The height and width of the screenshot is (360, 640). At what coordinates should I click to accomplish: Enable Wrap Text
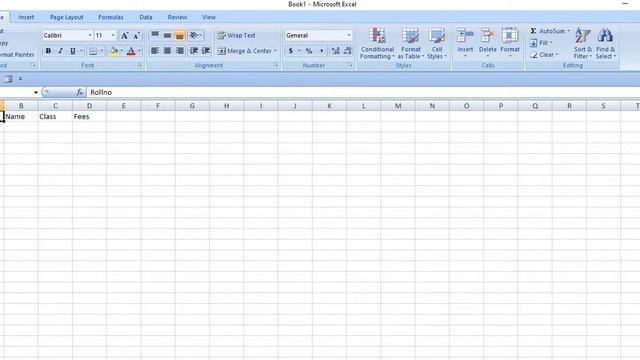tap(237, 36)
